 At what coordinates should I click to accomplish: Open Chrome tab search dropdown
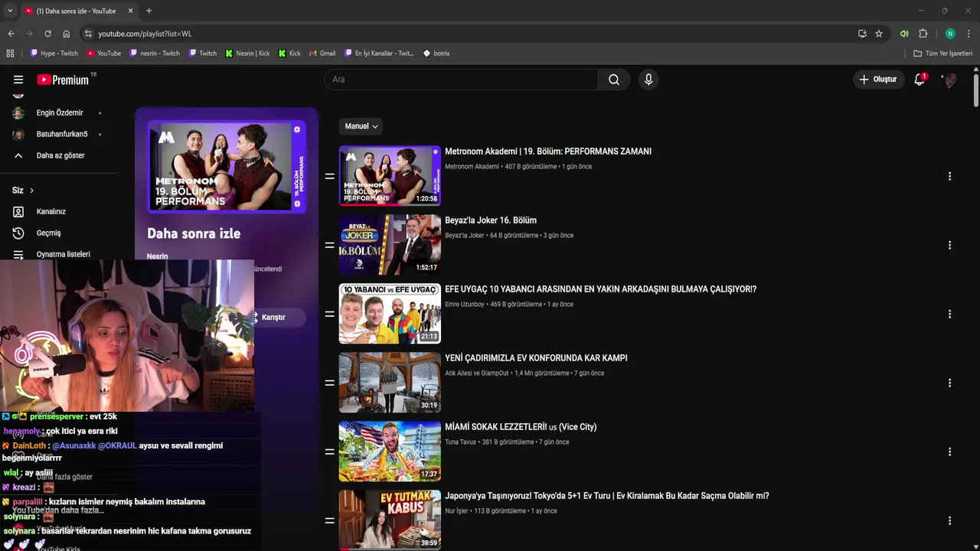pyautogui.click(x=9, y=11)
